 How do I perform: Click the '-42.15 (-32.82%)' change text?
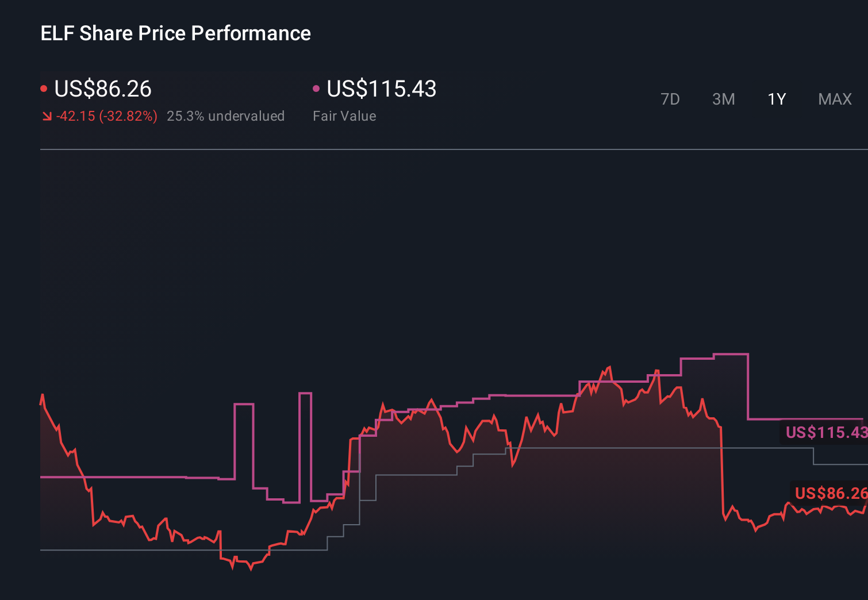107,116
